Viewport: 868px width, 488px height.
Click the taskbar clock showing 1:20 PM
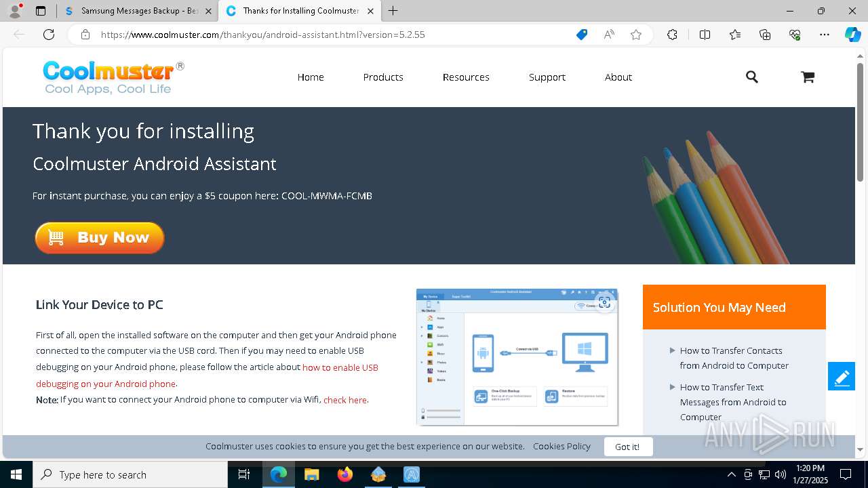click(x=810, y=474)
